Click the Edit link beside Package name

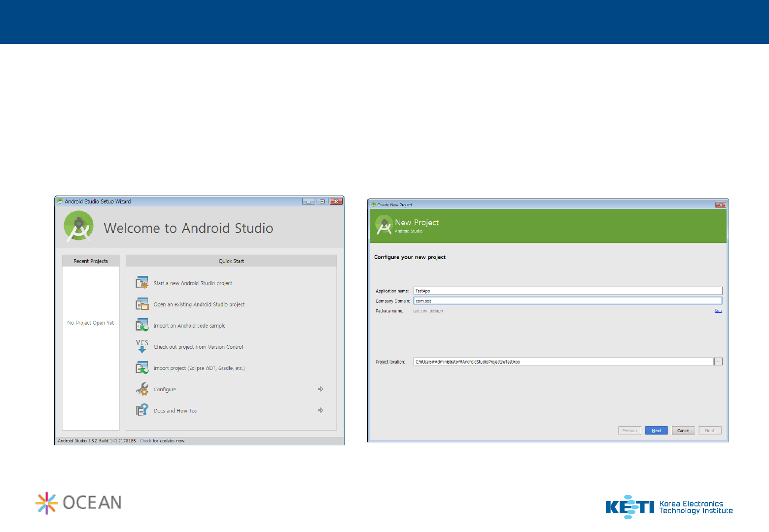click(718, 311)
